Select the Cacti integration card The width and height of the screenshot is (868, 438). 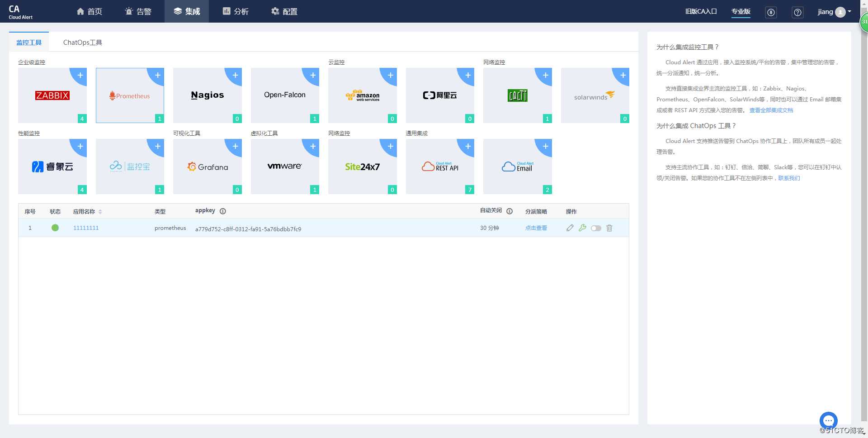[518, 95]
